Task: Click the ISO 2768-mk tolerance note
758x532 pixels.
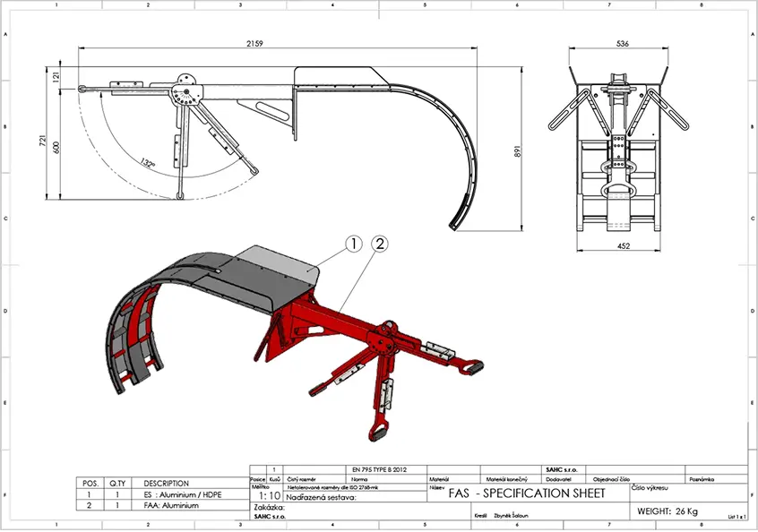Action: point(332,487)
